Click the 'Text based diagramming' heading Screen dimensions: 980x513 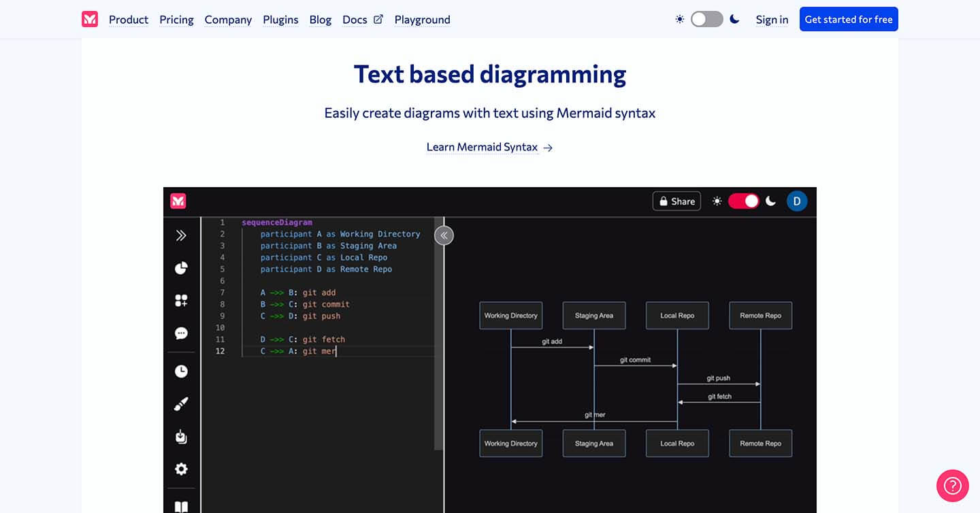490,74
